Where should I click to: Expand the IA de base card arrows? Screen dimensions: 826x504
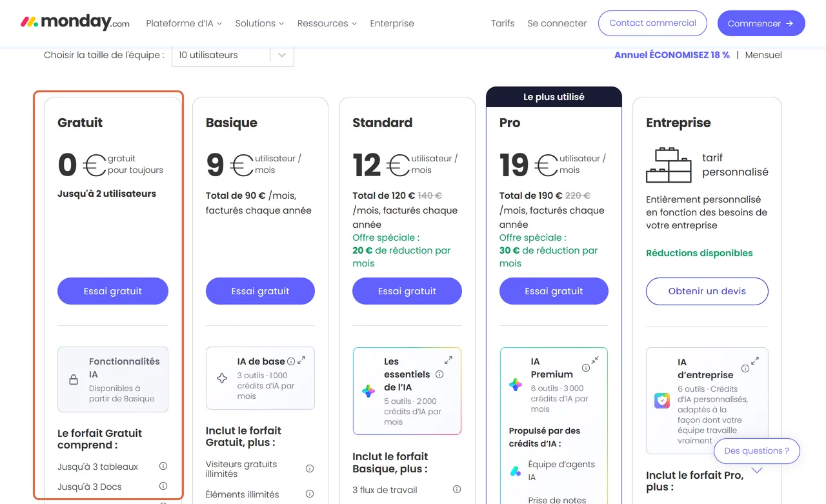pos(301,361)
